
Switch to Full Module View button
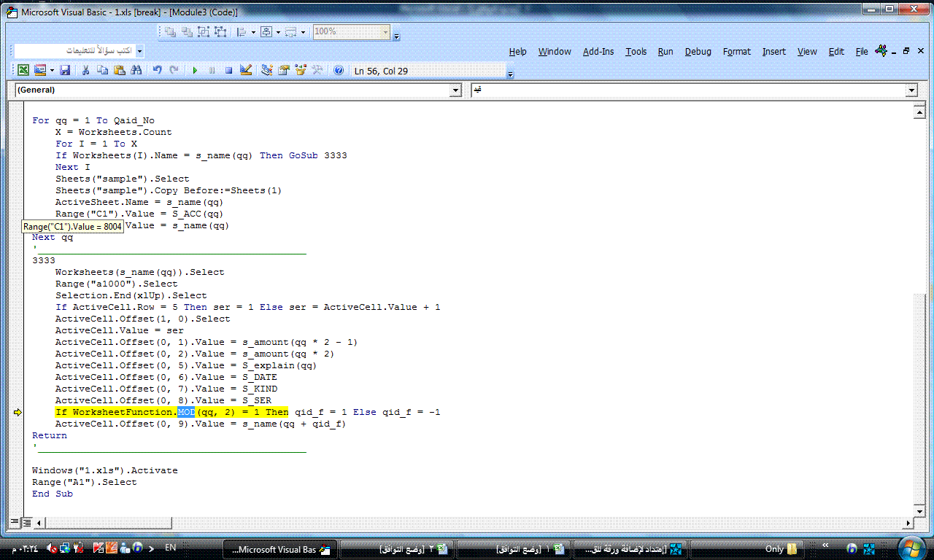tap(26, 522)
